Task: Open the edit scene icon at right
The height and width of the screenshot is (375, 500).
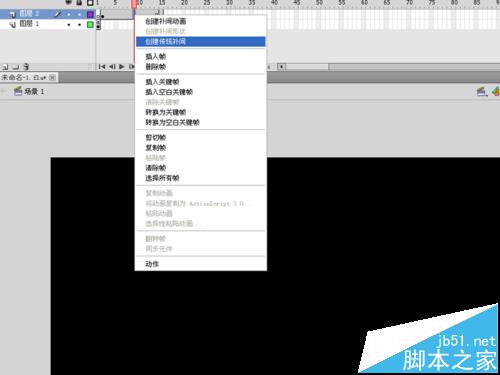Action: [481, 91]
